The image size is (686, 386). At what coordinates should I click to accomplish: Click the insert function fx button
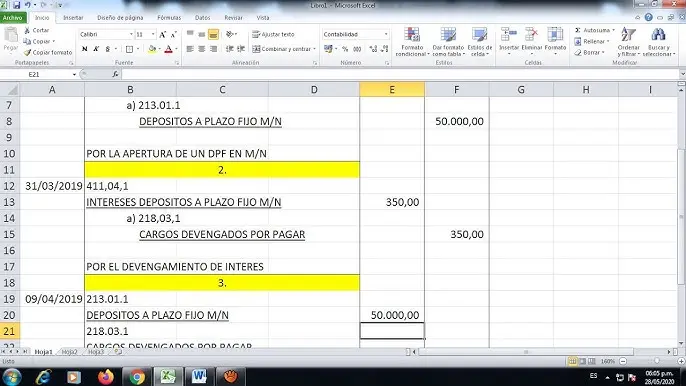click(116, 74)
